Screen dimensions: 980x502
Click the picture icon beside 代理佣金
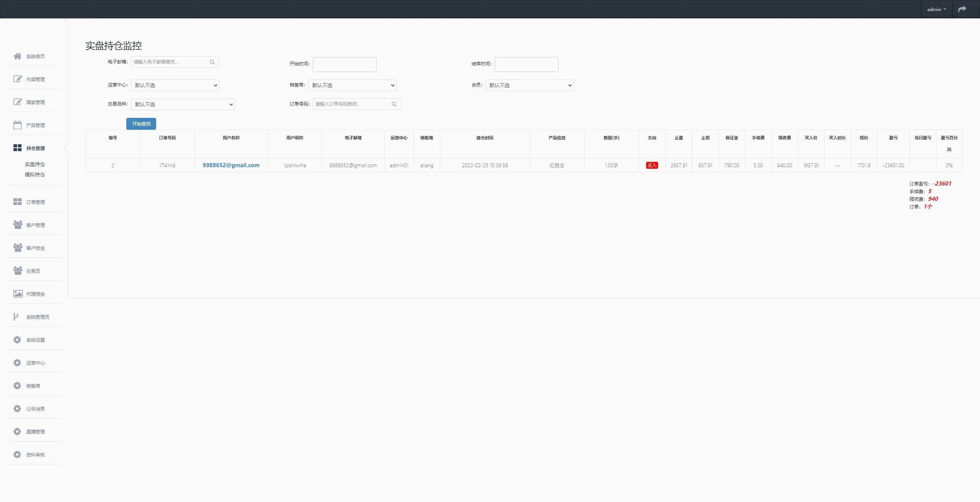pyautogui.click(x=18, y=293)
